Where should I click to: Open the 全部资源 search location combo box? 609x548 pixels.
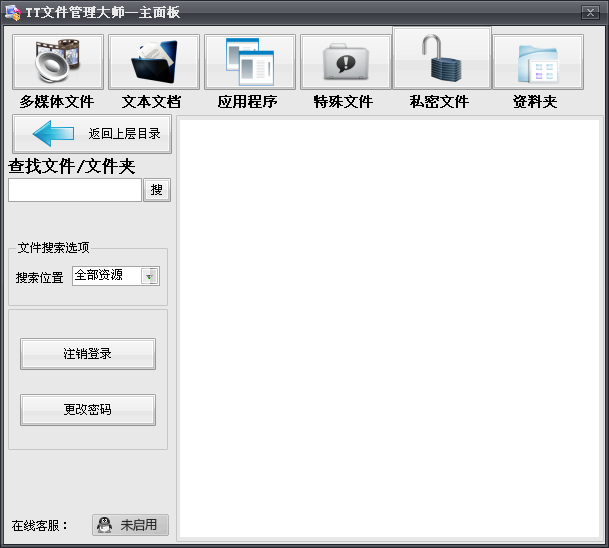[x=107, y=277]
